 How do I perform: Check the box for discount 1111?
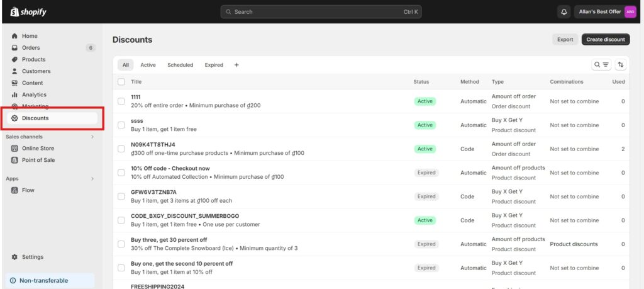121,101
